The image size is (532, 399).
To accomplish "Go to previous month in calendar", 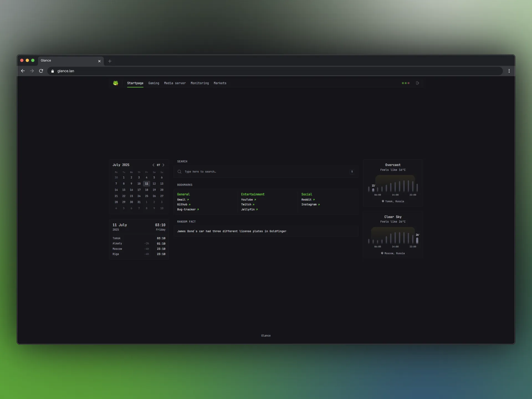I will pos(153,165).
